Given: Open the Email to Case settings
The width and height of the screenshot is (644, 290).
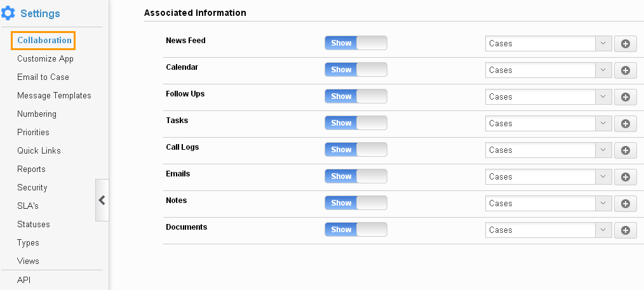Looking at the screenshot, I should [x=43, y=77].
